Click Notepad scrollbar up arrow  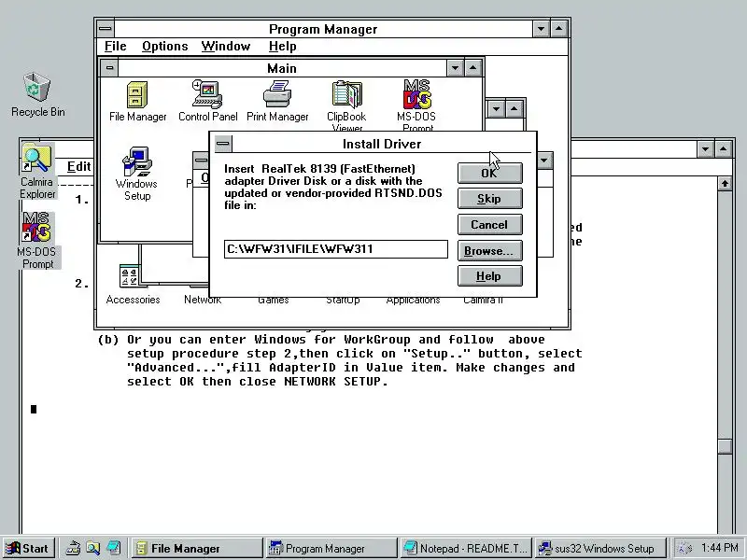tap(725, 183)
